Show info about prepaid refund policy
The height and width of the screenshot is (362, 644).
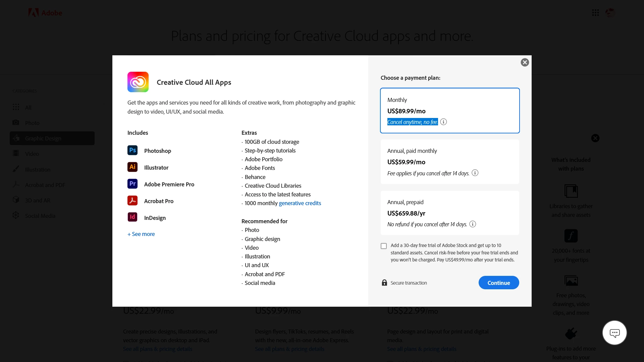[x=473, y=224]
